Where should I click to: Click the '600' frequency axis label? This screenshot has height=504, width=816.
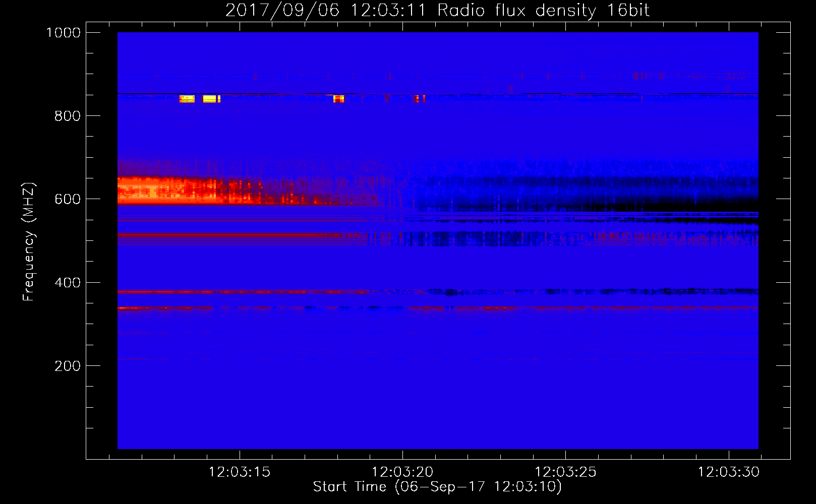(x=68, y=199)
